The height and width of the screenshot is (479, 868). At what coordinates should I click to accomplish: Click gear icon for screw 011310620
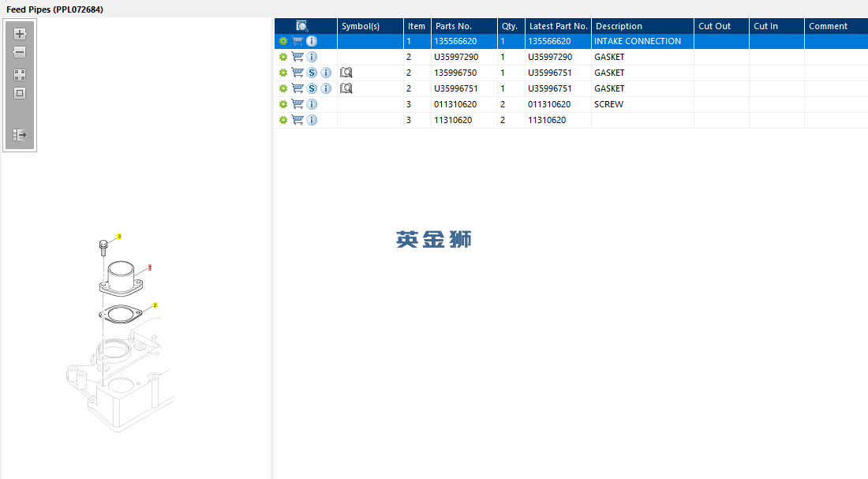pyautogui.click(x=282, y=104)
